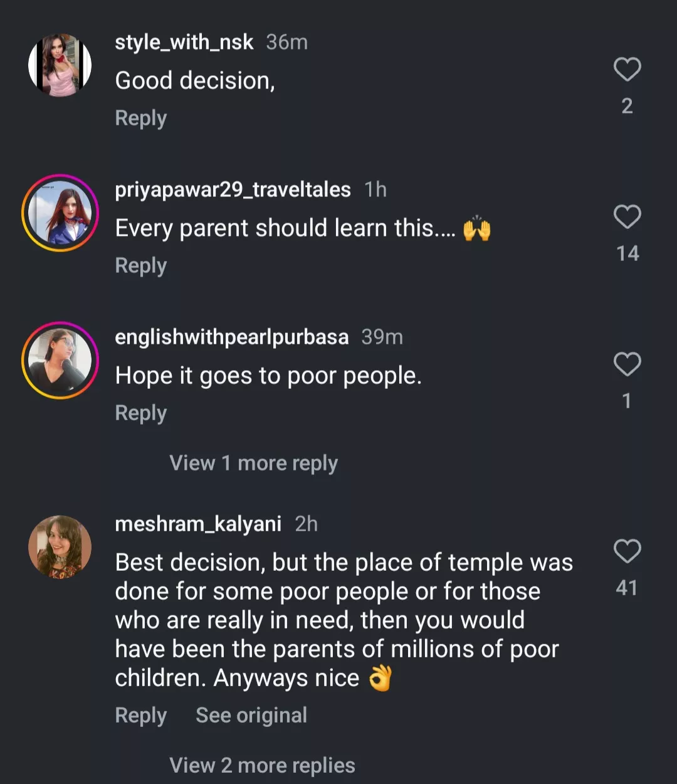Like the style_with_nsk comment

pos(627,69)
